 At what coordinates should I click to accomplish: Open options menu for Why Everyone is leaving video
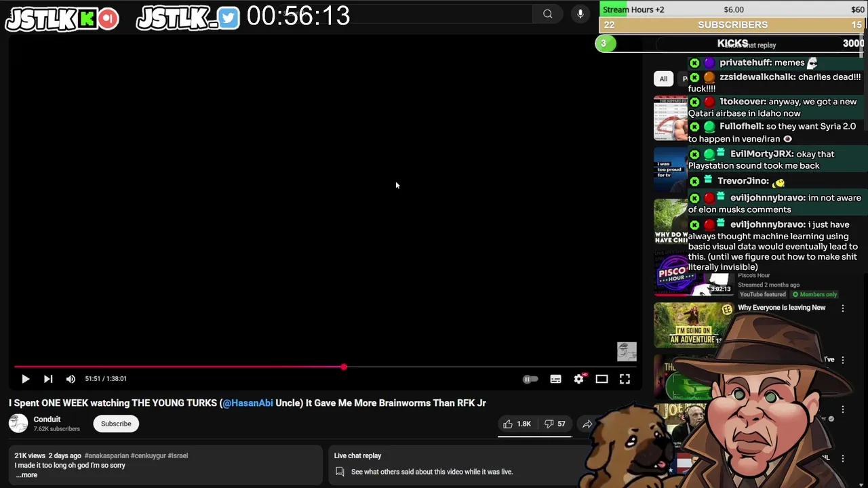(843, 308)
